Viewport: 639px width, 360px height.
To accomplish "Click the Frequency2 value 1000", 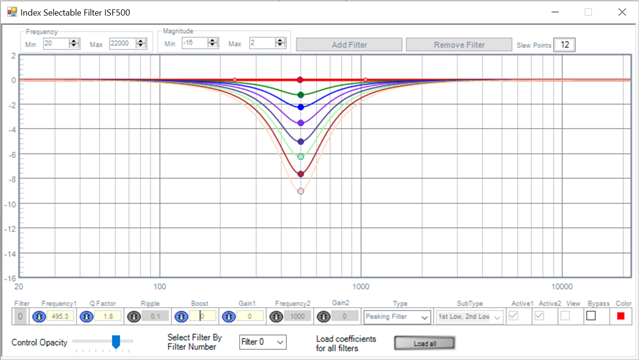I will (x=297, y=316).
